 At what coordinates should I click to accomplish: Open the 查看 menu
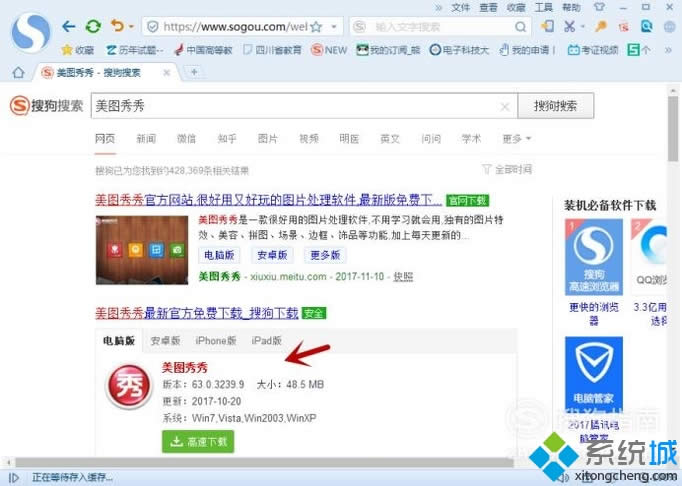pos(488,7)
